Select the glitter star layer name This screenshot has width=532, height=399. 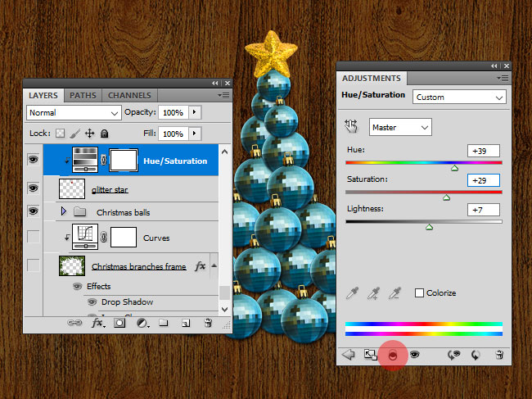pos(110,190)
